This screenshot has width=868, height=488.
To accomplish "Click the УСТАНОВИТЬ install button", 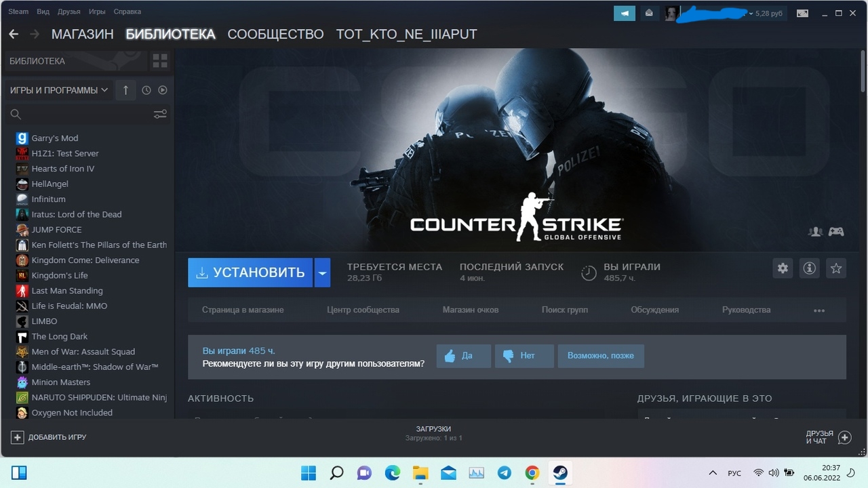I will (250, 272).
